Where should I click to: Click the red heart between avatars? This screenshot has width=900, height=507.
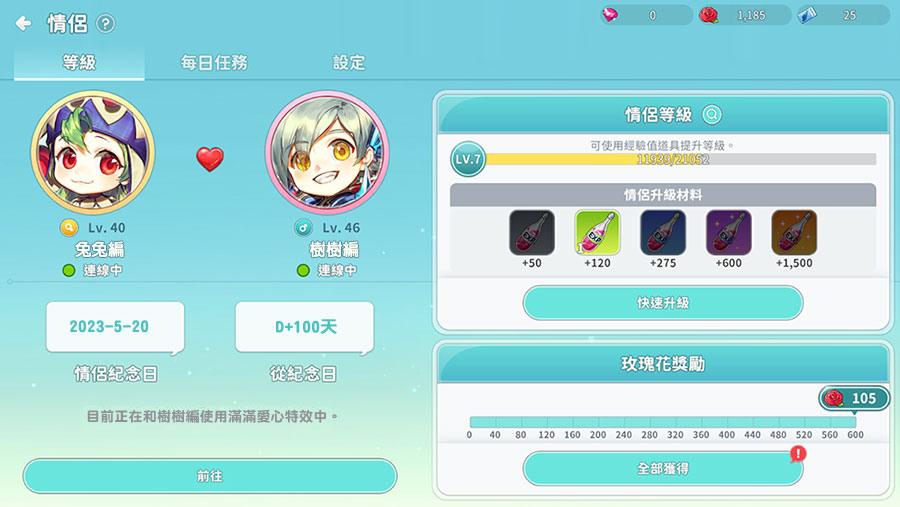[210, 159]
